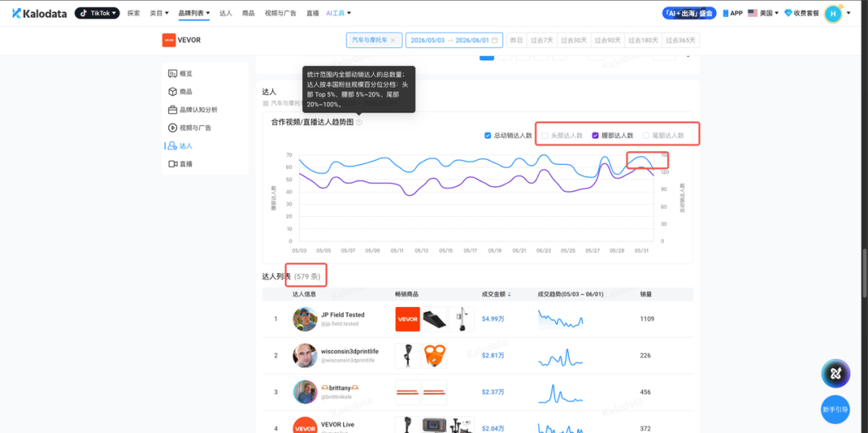Open wisconsin3dprintlife creator name
This screenshot has height=433, width=868.
click(x=350, y=351)
